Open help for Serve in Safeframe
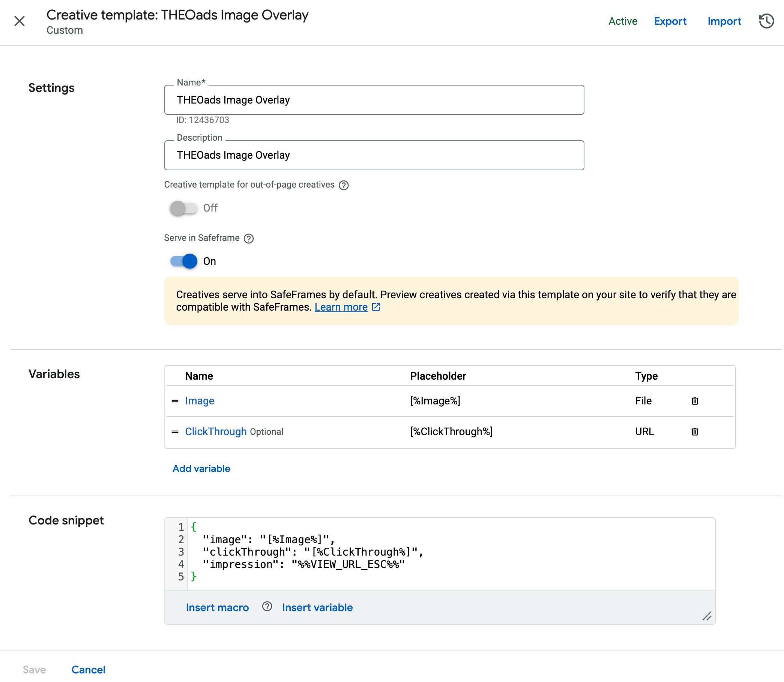This screenshot has height=682, width=784. 249,238
